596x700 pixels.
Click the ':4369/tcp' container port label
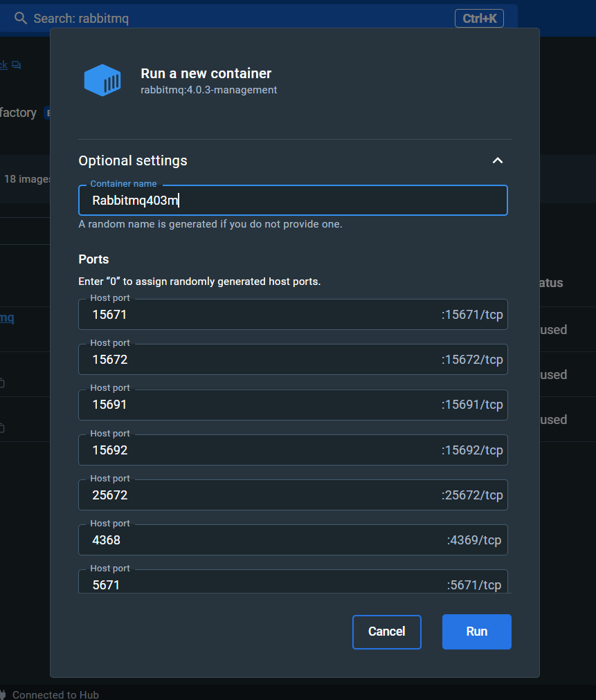(474, 540)
